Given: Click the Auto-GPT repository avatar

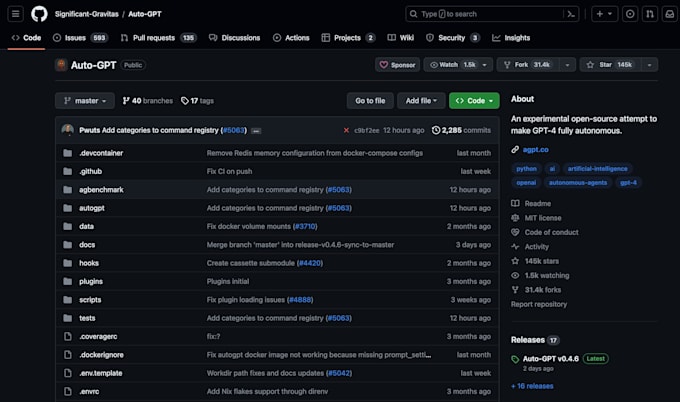Looking at the screenshot, I should [x=61, y=65].
